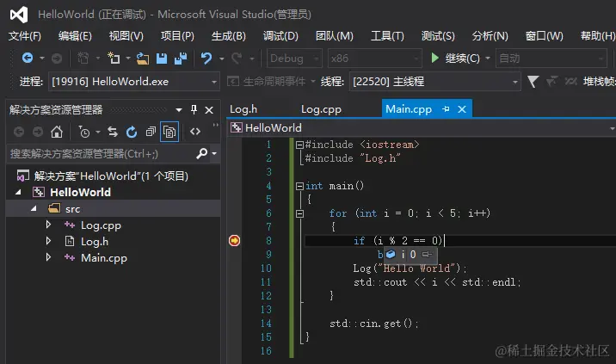
Task: Pin the Main.cpp tab
Action: (446, 109)
